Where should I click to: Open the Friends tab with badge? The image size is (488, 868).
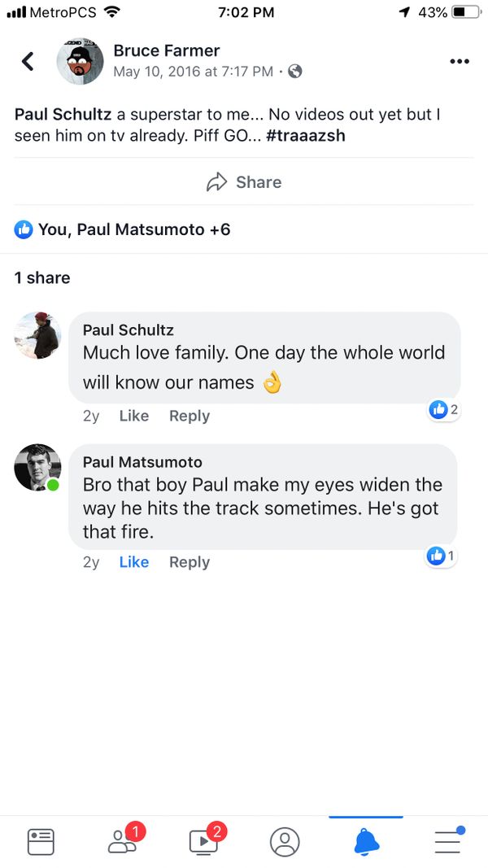click(123, 841)
